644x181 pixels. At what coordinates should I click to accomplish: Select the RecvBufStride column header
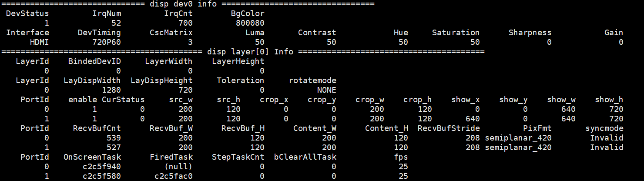[x=448, y=128]
